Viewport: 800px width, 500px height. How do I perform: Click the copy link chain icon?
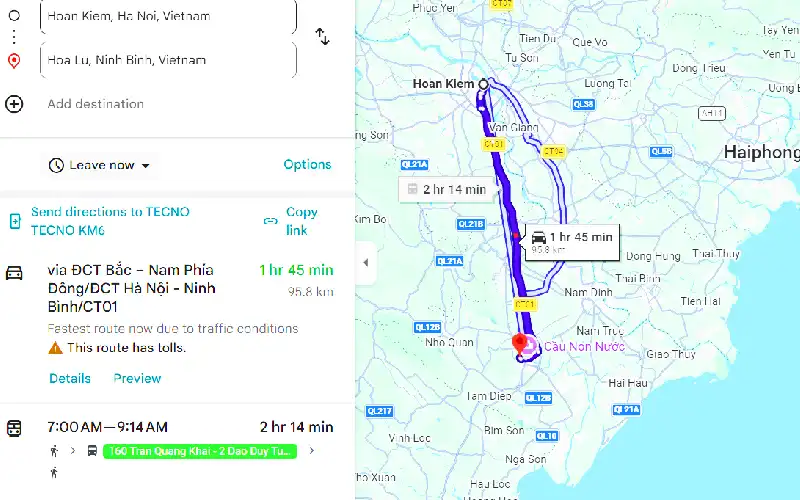(x=270, y=221)
